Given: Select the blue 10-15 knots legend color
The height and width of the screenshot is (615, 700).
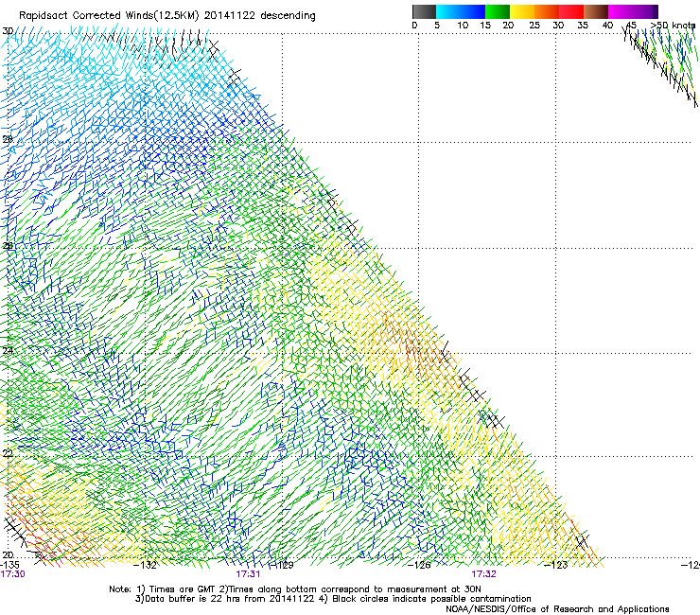Looking at the screenshot, I should [x=473, y=11].
